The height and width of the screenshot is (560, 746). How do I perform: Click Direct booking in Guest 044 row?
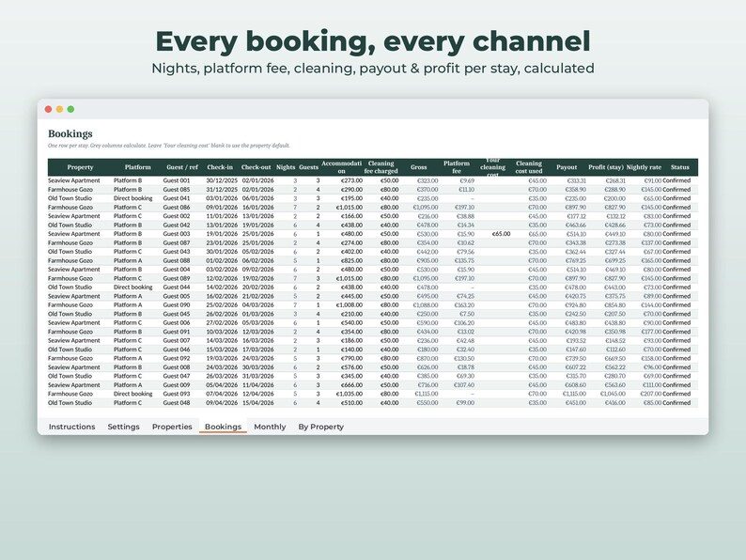pyautogui.click(x=133, y=288)
